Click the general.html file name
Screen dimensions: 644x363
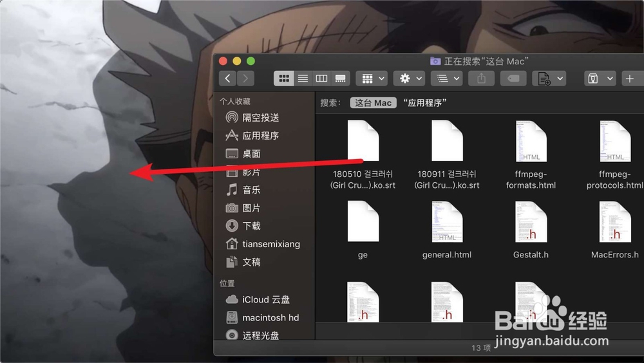[447, 255]
